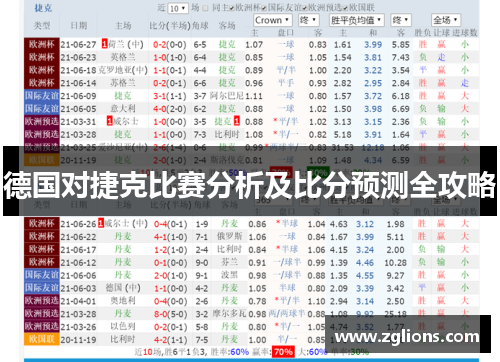
Task: Click red card icon left of 威尔士 in 21-03-31 row
Action: (x=110, y=122)
